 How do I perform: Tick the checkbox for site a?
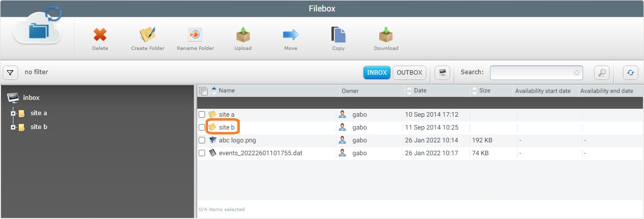coord(202,115)
